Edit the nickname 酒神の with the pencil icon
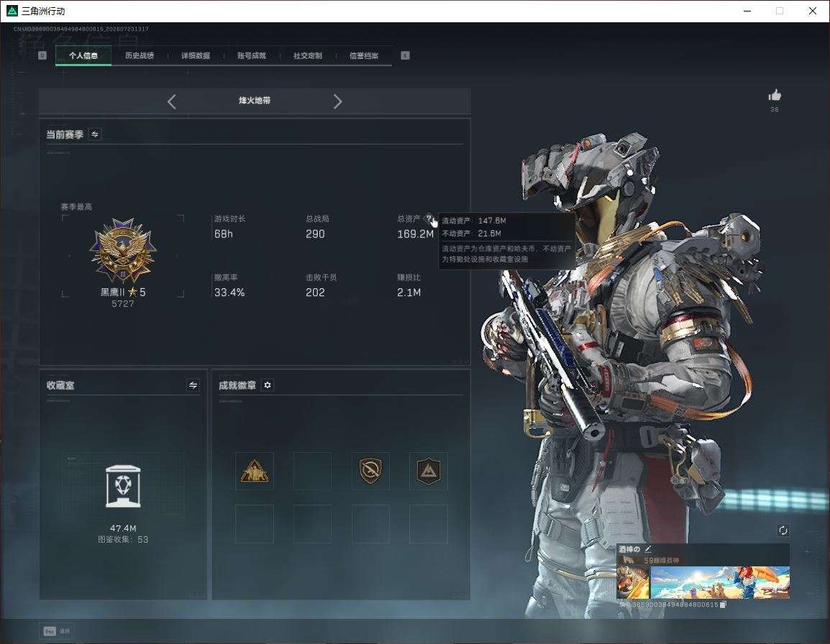 pyautogui.click(x=648, y=549)
